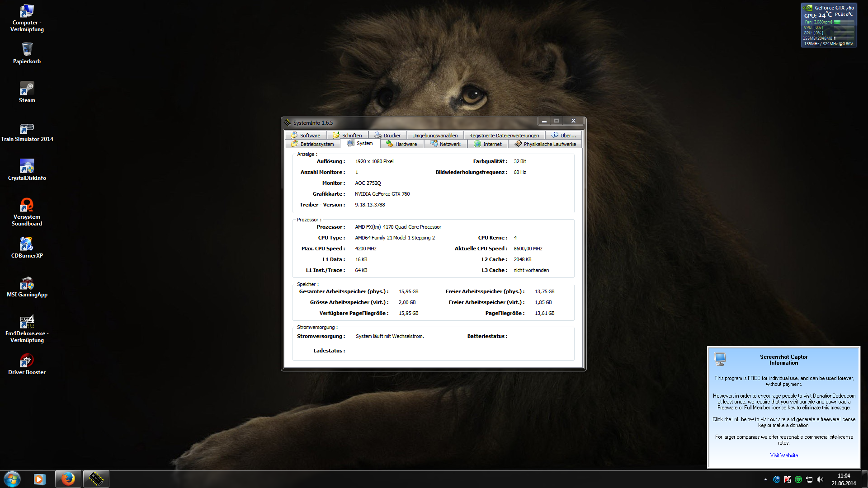Open the Betriebssystem tab

312,144
